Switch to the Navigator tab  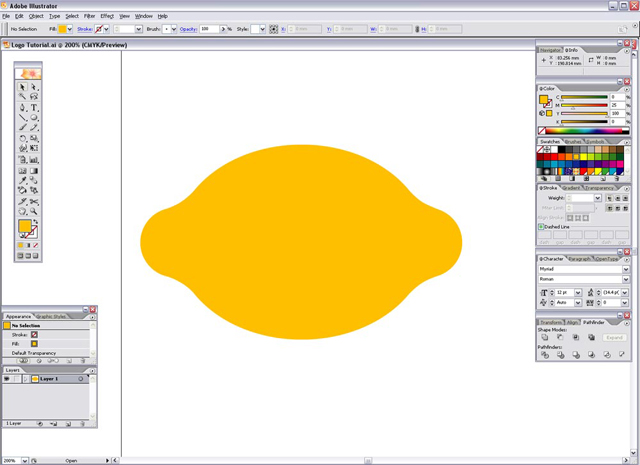[550, 50]
